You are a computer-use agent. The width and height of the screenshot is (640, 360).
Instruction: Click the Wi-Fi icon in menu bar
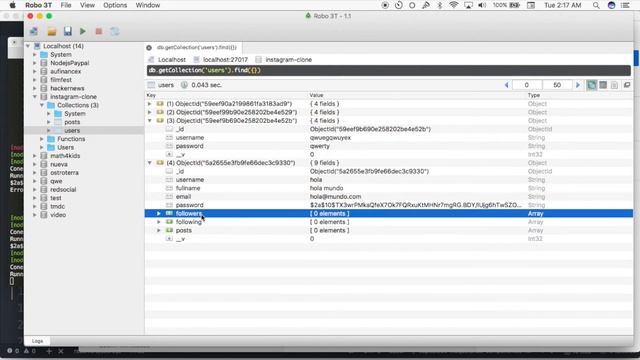pos(453,5)
